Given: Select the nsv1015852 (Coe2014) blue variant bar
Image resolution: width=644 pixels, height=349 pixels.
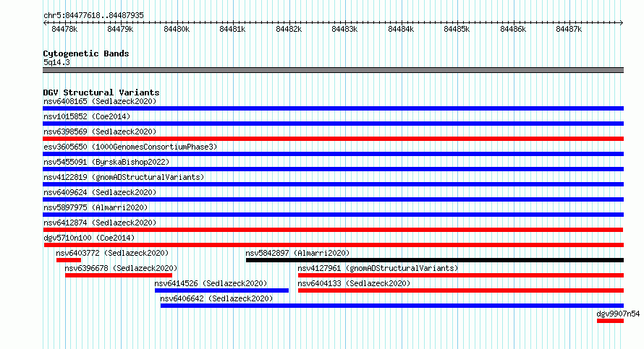Looking at the screenshot, I should click(333, 124).
